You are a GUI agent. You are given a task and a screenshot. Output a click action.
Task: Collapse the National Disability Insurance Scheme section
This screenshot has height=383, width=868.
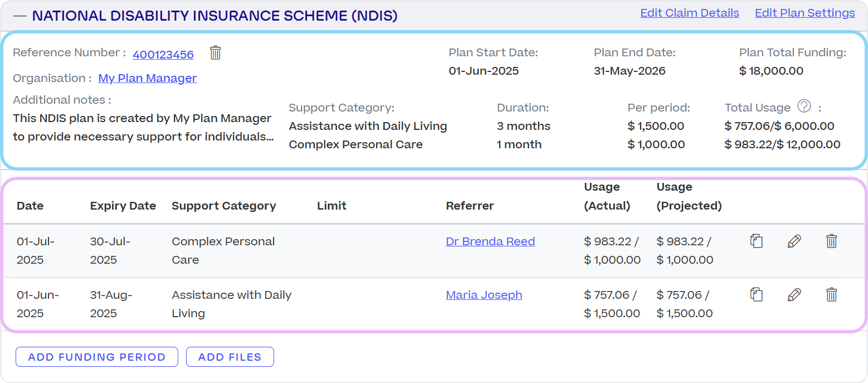(20, 16)
